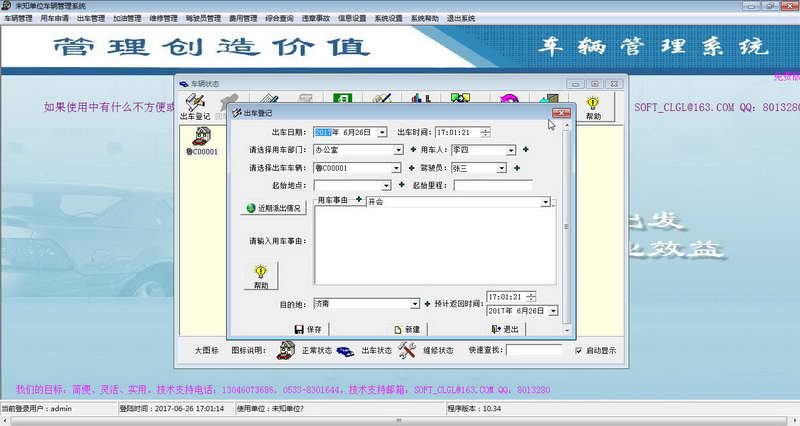Expand the 用车事由 combo box showing 开会
The width and height of the screenshot is (800, 426).
pyautogui.click(x=545, y=202)
